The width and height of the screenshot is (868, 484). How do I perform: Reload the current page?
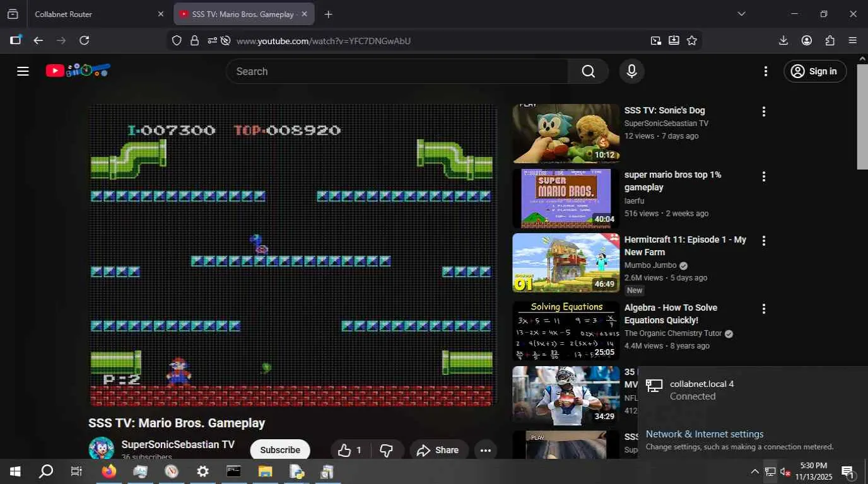[x=84, y=40]
